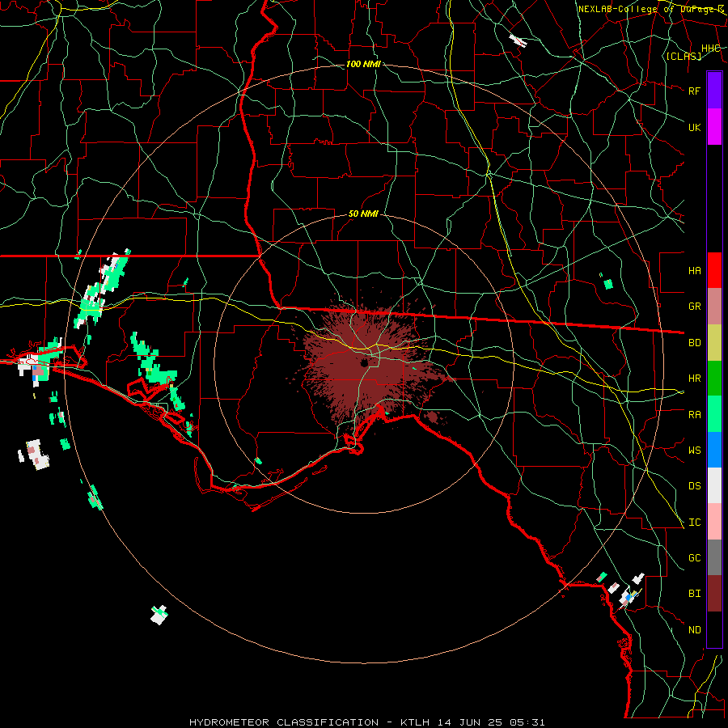Image resolution: width=728 pixels, height=728 pixels.
Task: Click the Hydrometeor Classification KTLH title caption
Action: [366, 722]
